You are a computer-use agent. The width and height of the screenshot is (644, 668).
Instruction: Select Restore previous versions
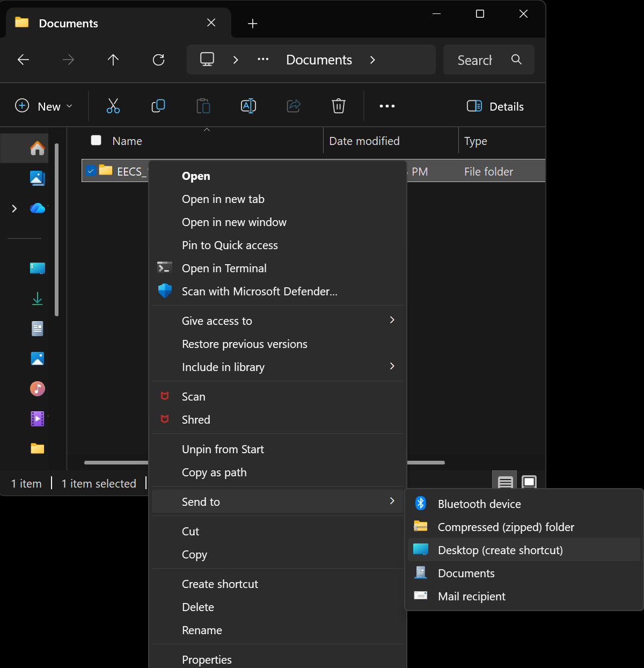(277, 344)
